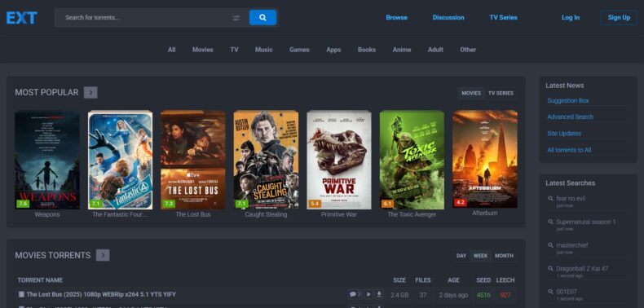Viewport: 644px width, 308px height.
Task: Open the Weapons movie poster
Action: pyautogui.click(x=47, y=160)
